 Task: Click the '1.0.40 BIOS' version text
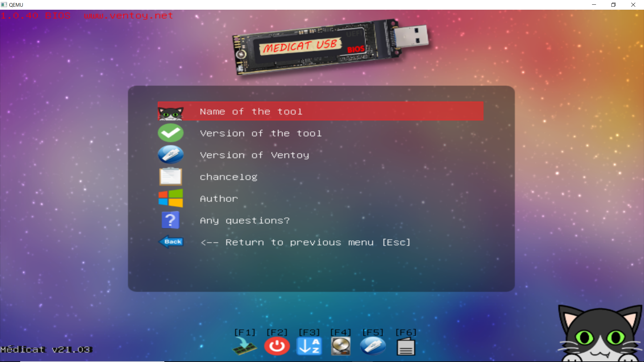(x=36, y=16)
